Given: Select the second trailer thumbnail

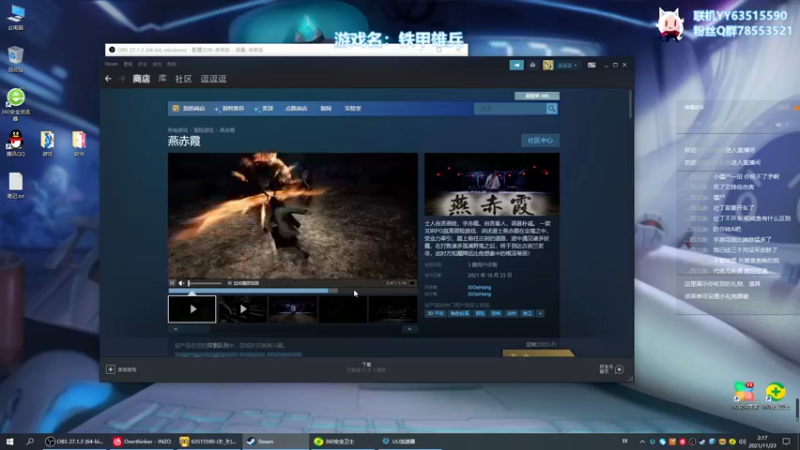Looking at the screenshot, I should click(243, 309).
